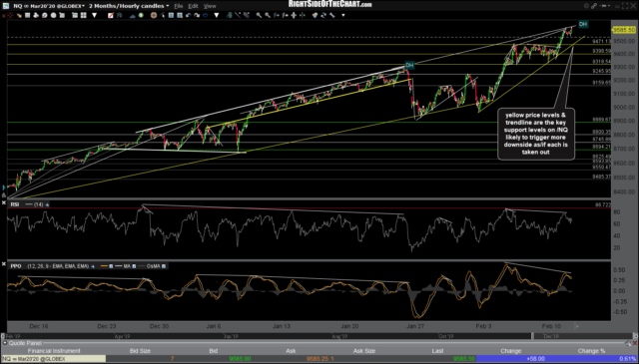Click the red pencil edit chart icon

click(111, 16)
